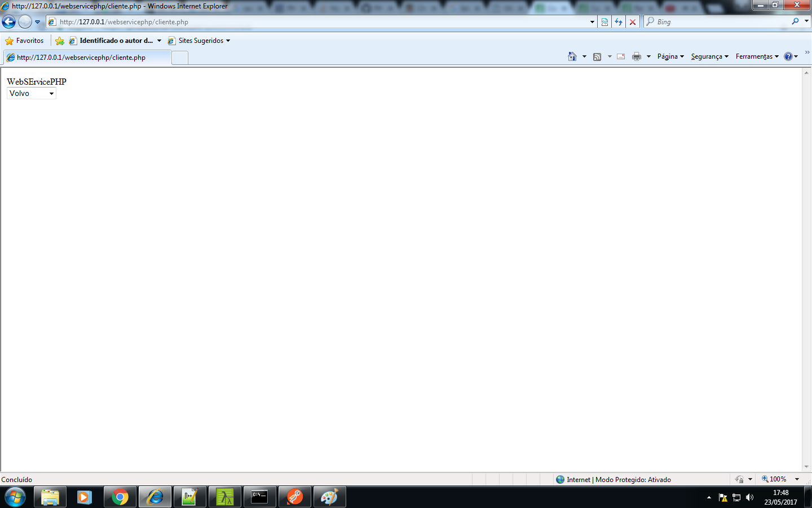Open Paint from the taskbar
Image resolution: width=812 pixels, height=508 pixels.
[330, 497]
